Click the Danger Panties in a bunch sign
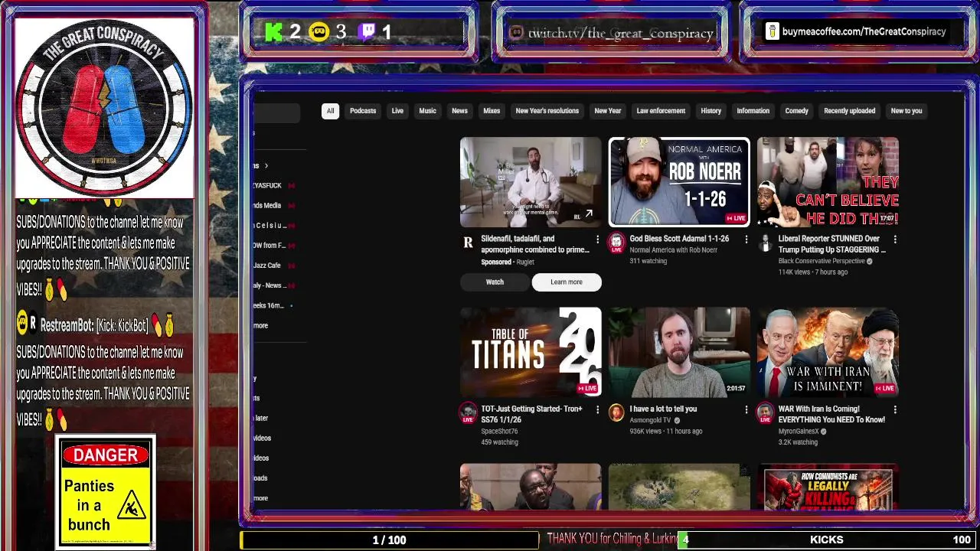Viewport: 980px width, 551px height. (106, 491)
